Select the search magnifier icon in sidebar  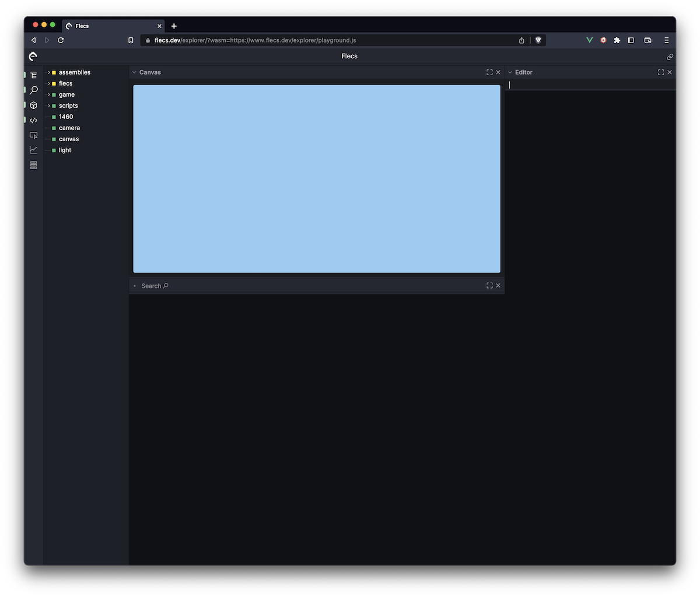[x=33, y=90]
